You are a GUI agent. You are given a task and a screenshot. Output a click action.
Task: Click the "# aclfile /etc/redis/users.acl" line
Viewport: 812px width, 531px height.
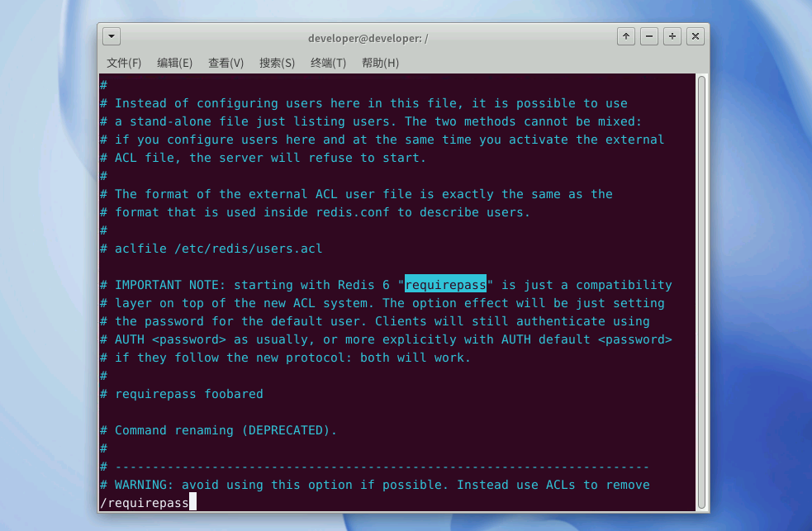pyautogui.click(x=211, y=249)
